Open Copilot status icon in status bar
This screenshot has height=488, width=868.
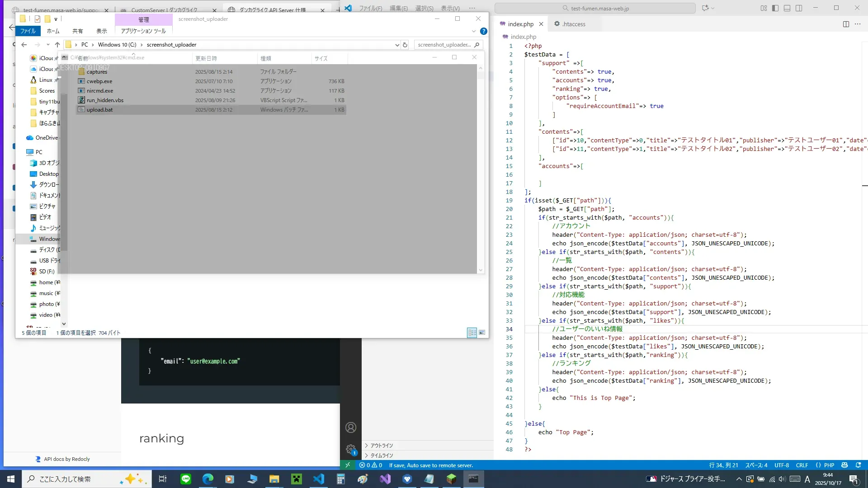click(844, 465)
